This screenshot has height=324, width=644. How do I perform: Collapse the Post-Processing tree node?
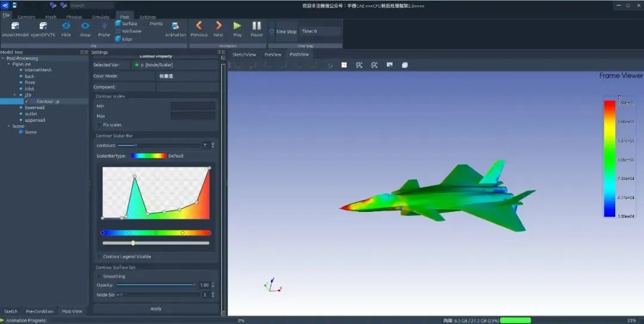pos(3,58)
